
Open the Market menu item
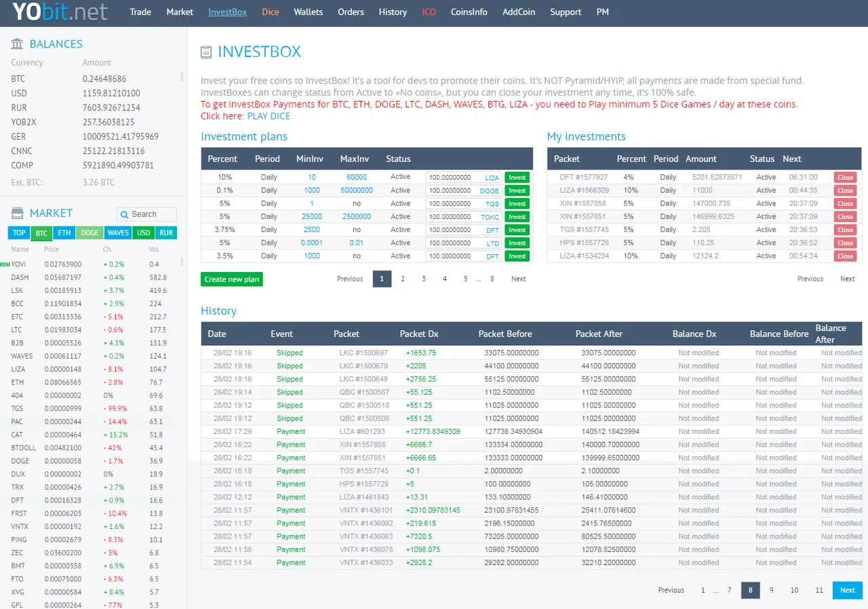[x=180, y=12]
